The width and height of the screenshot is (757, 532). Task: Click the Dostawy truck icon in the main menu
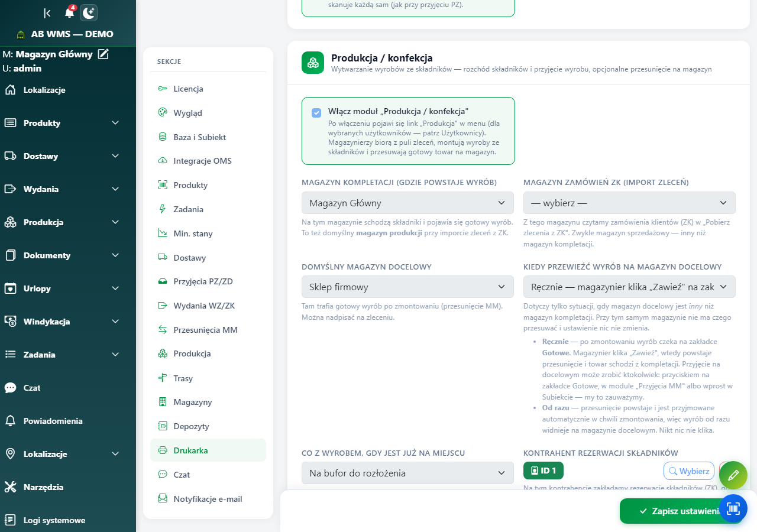(11, 156)
